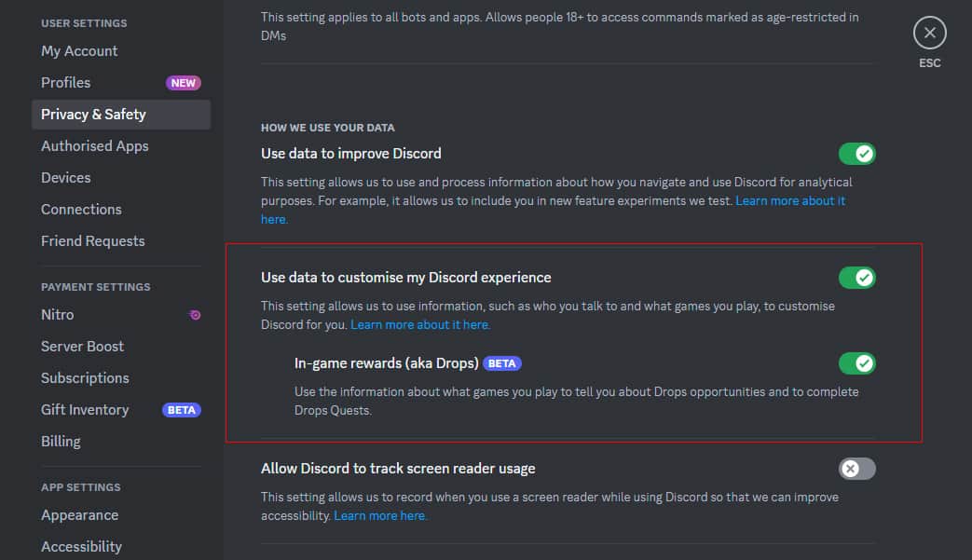Click Learn more here link for screen reader
Viewport: 972px width, 560px height.
point(380,516)
